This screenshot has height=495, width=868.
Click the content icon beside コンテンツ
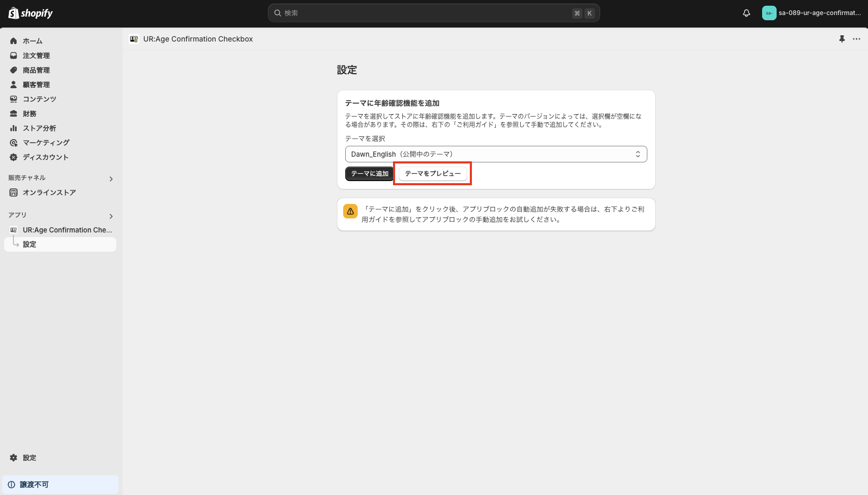(x=13, y=99)
